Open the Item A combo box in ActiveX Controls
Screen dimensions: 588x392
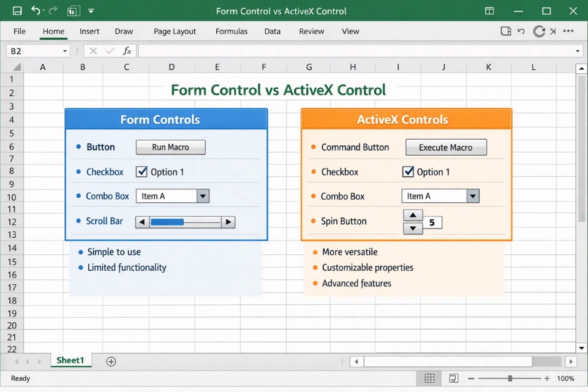(472, 196)
